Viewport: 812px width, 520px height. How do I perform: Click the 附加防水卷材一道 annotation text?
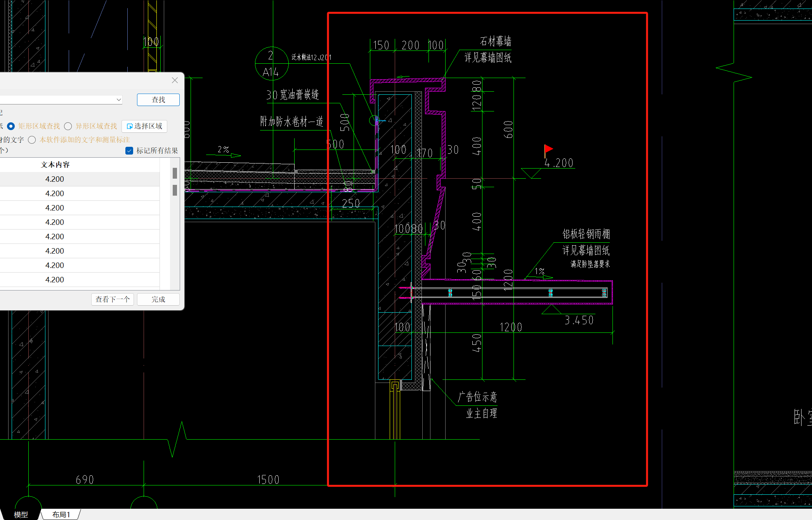coord(292,122)
